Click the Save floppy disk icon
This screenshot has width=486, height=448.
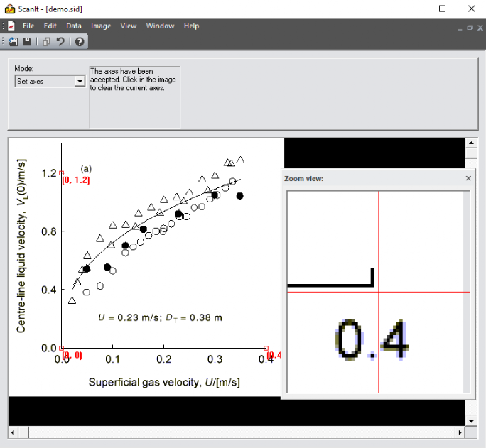[x=27, y=41]
